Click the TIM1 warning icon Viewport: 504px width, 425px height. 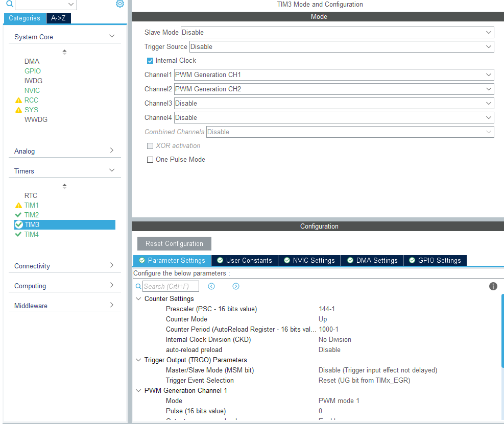[x=19, y=206]
